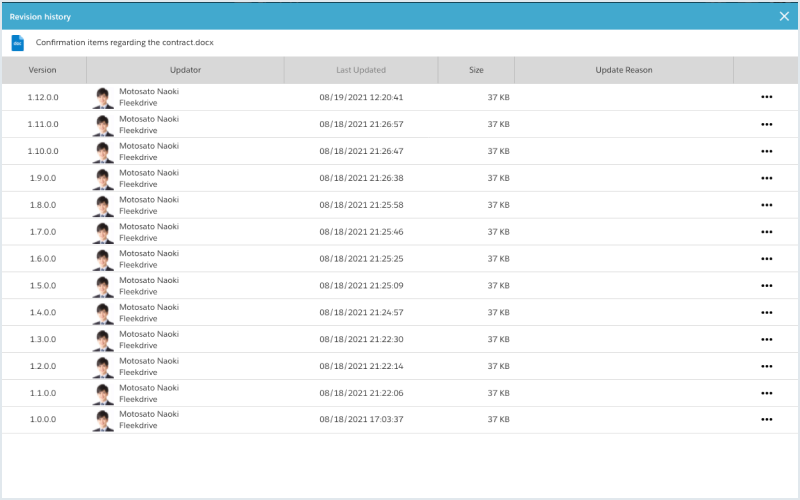Select version number 1.1.0.0

[x=43, y=393]
